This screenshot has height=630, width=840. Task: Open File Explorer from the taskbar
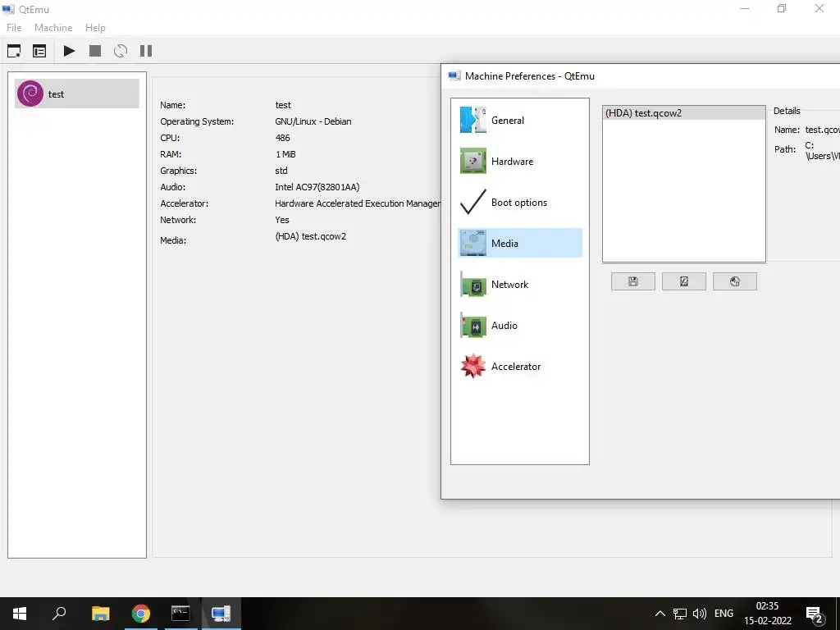point(100,614)
